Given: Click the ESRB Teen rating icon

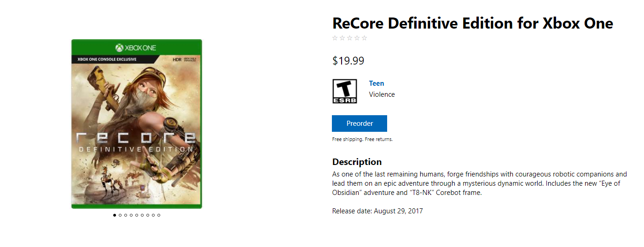Looking at the screenshot, I should pos(344,91).
